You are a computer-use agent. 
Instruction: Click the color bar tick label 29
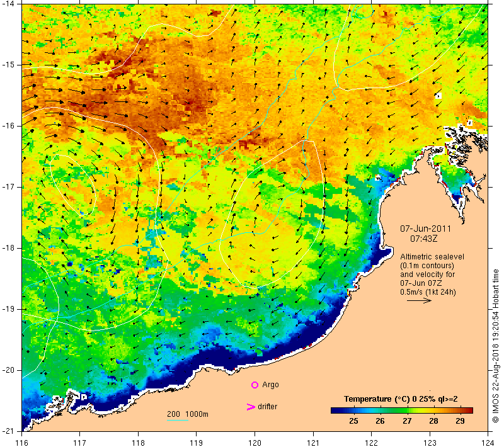tap(460, 421)
